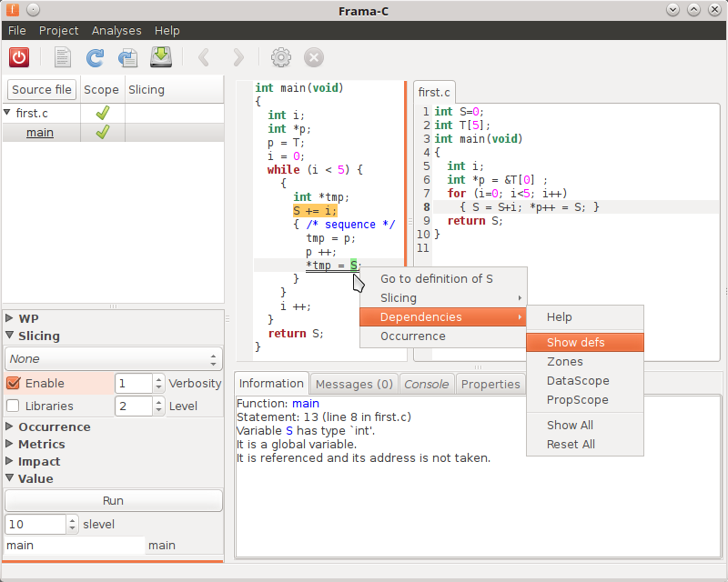
Task: Expand the WP panel
Action: coord(9,318)
